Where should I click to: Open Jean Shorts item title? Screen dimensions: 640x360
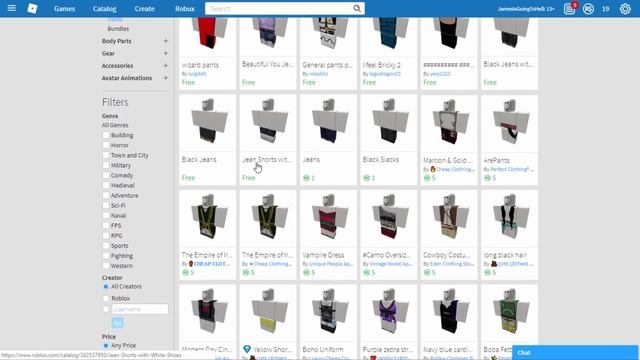click(x=267, y=160)
